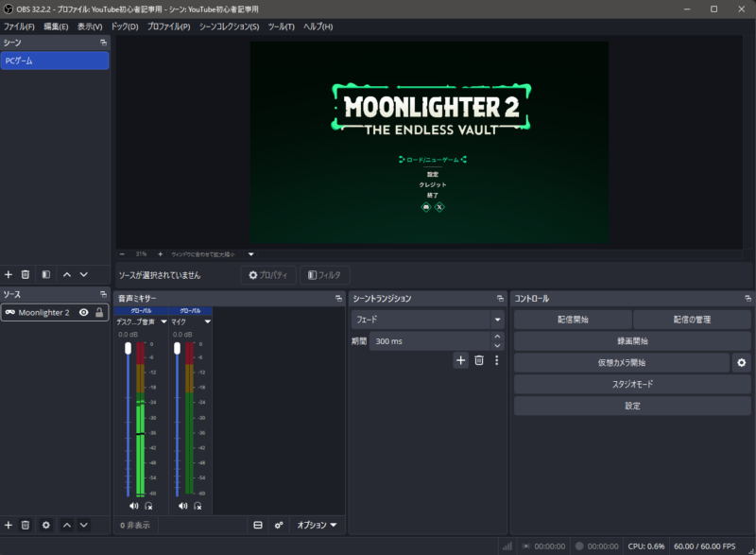Open the desktop audio channel dropdown arrow
The image size is (756, 555).
point(163,321)
